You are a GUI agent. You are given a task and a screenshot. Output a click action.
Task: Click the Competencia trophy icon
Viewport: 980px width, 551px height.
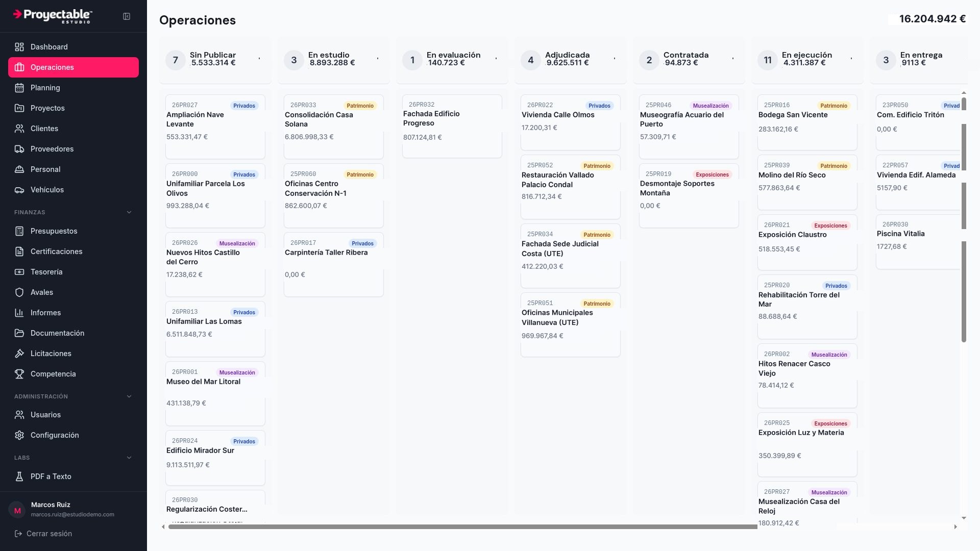[x=19, y=374]
